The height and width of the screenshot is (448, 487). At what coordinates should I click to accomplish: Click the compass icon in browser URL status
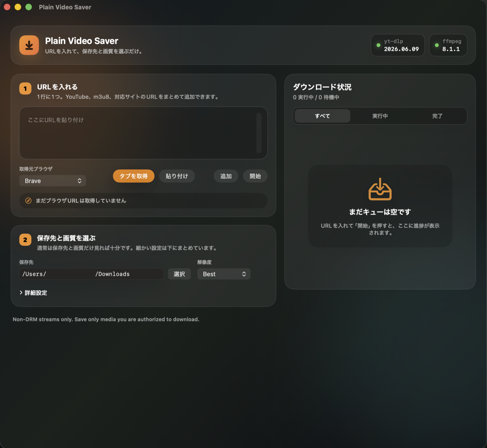[x=28, y=201]
